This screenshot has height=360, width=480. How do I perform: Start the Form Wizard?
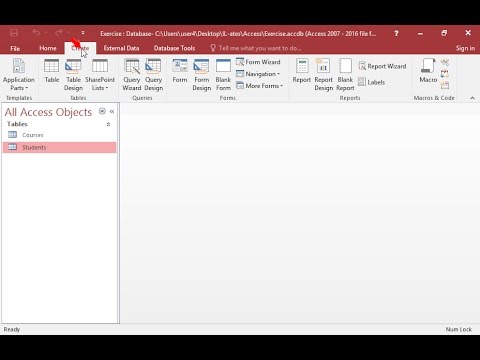point(258,62)
